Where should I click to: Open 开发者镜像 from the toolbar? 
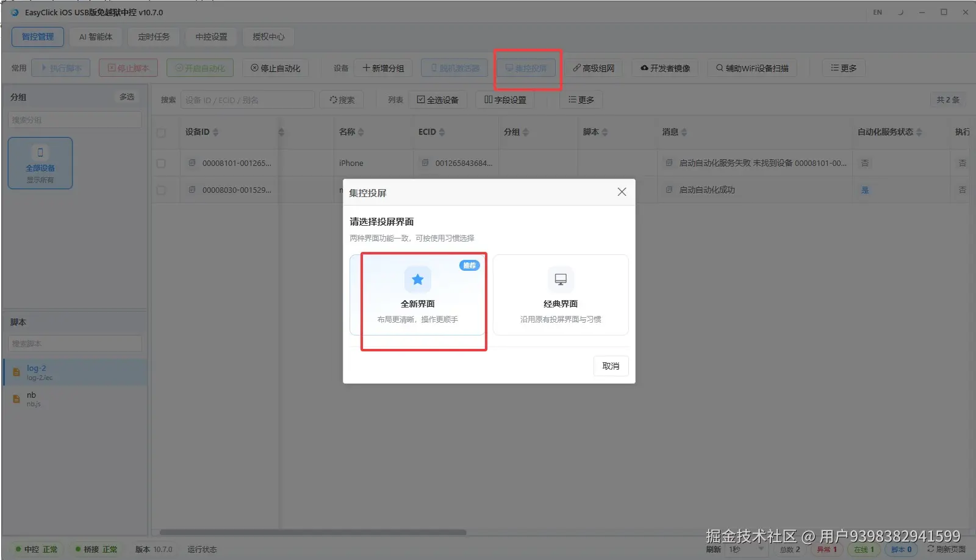(x=665, y=68)
